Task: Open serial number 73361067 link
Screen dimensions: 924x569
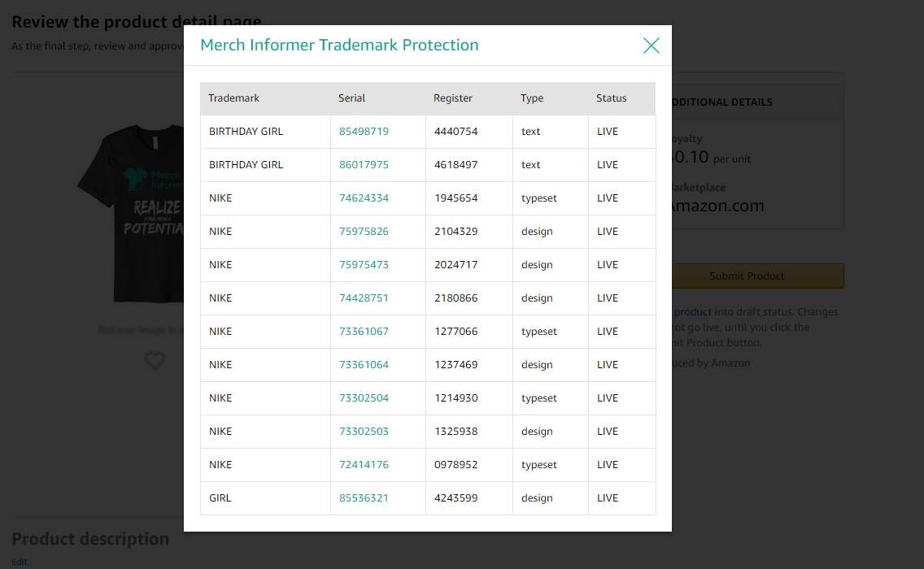Action: pyautogui.click(x=364, y=332)
